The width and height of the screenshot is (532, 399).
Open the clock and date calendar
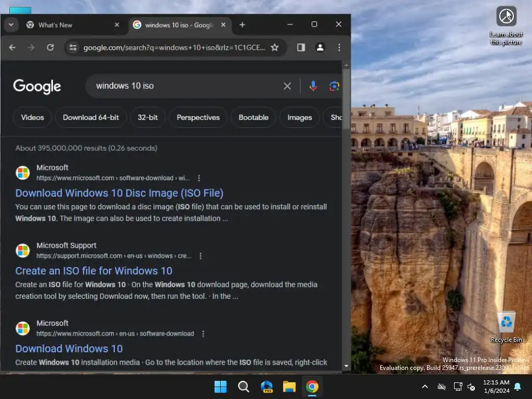click(496, 387)
